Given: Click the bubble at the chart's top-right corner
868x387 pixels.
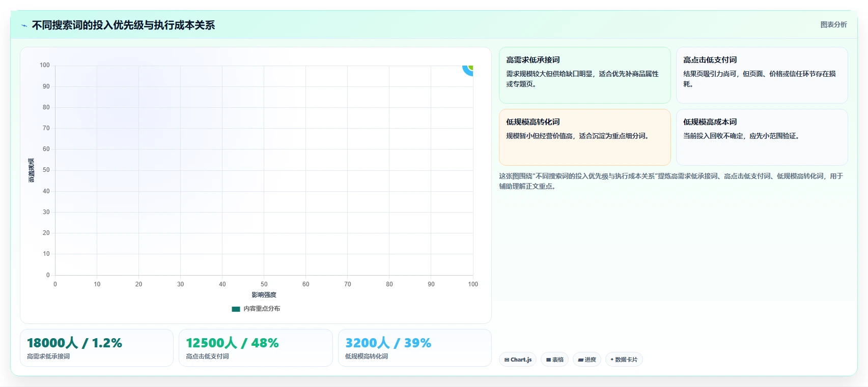Looking at the screenshot, I should point(468,69).
